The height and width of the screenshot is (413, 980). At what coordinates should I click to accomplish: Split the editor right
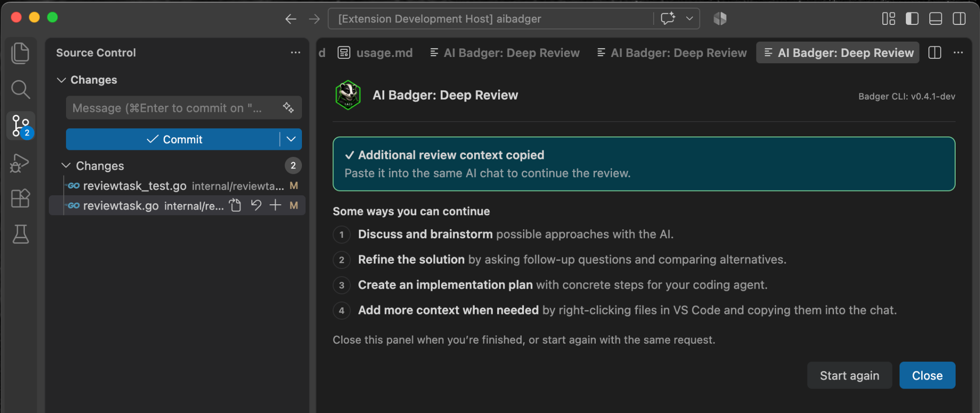click(935, 53)
